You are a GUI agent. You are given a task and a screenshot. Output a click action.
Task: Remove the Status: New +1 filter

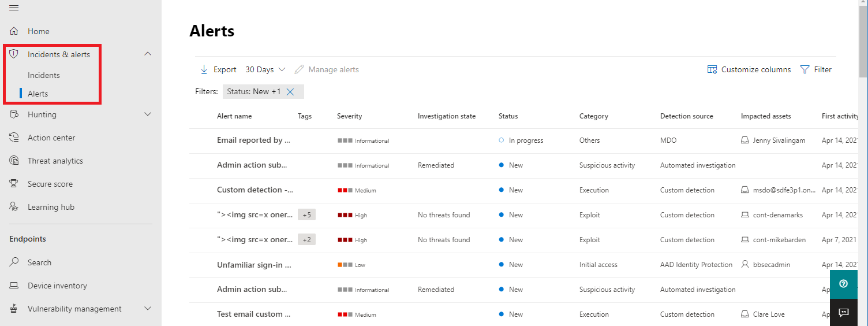(x=290, y=91)
